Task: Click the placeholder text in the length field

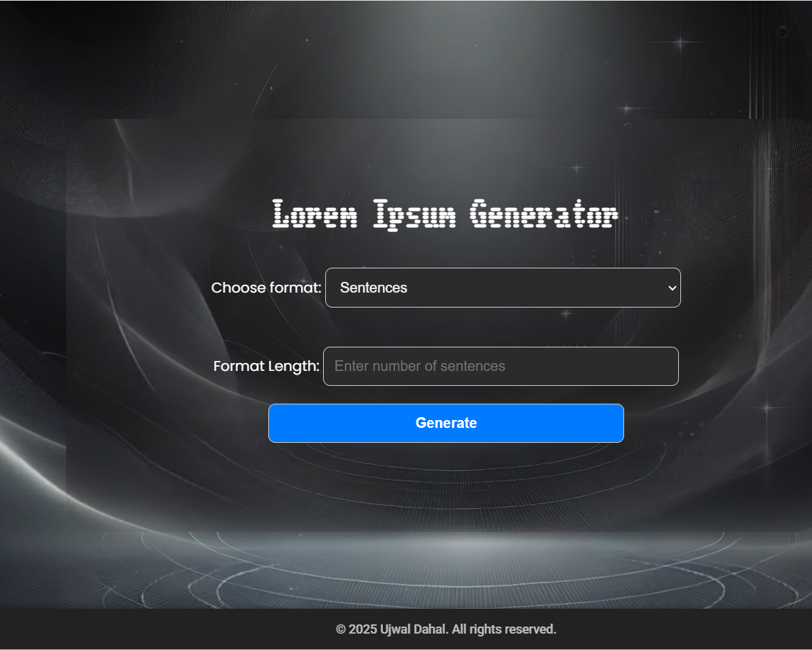Action: click(421, 366)
